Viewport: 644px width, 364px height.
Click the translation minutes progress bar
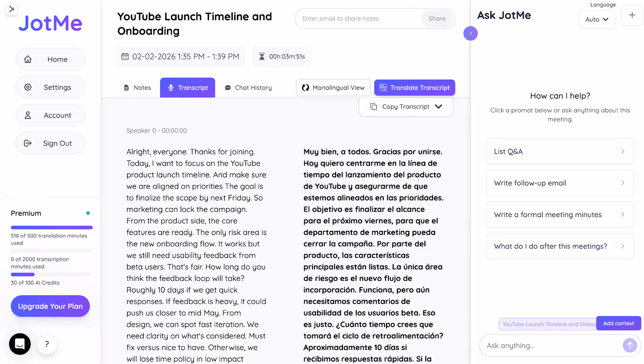52,228
